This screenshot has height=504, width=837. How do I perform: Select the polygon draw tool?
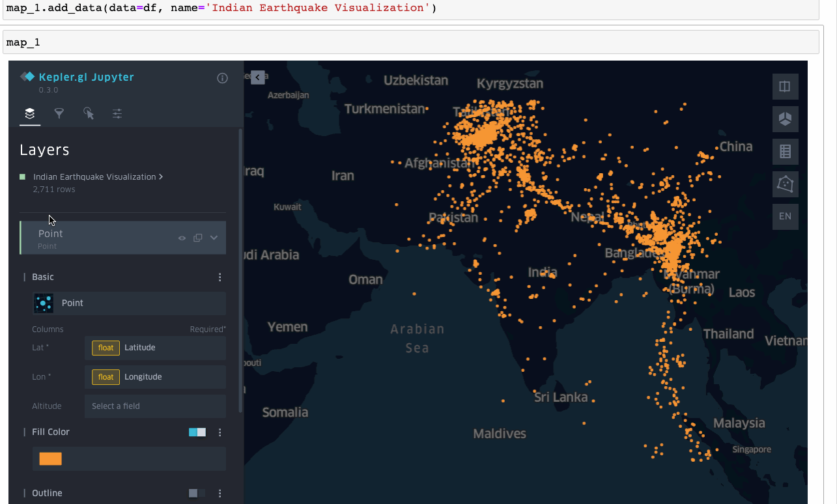[785, 184]
